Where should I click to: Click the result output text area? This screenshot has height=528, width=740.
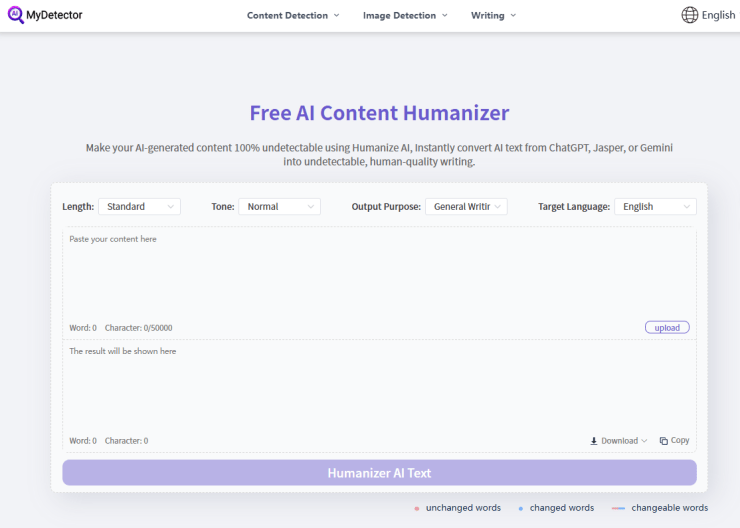pos(379,389)
